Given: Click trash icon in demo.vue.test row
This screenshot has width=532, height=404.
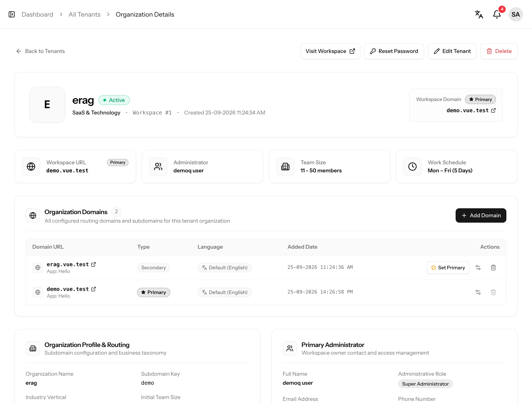Looking at the screenshot, I should point(493,292).
